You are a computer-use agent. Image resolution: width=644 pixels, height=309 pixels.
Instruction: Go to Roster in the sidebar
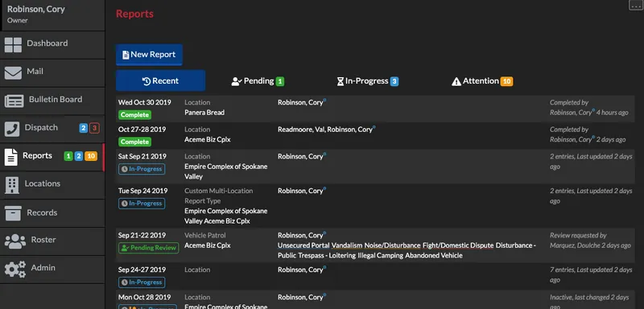(x=52, y=241)
